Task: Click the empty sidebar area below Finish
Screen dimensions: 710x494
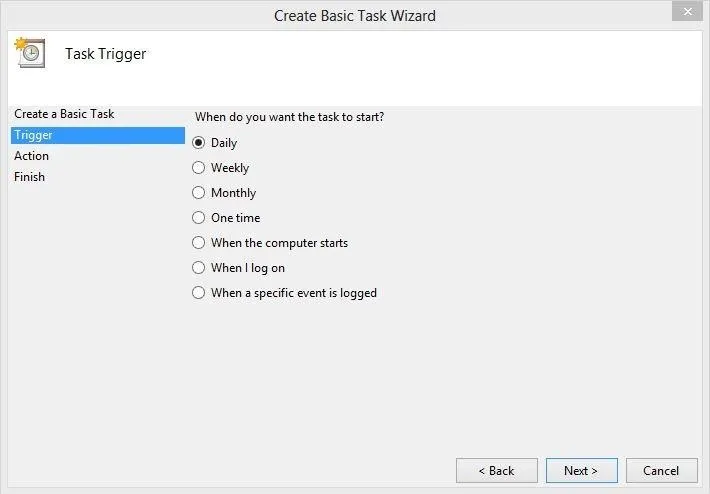Action: (x=98, y=317)
